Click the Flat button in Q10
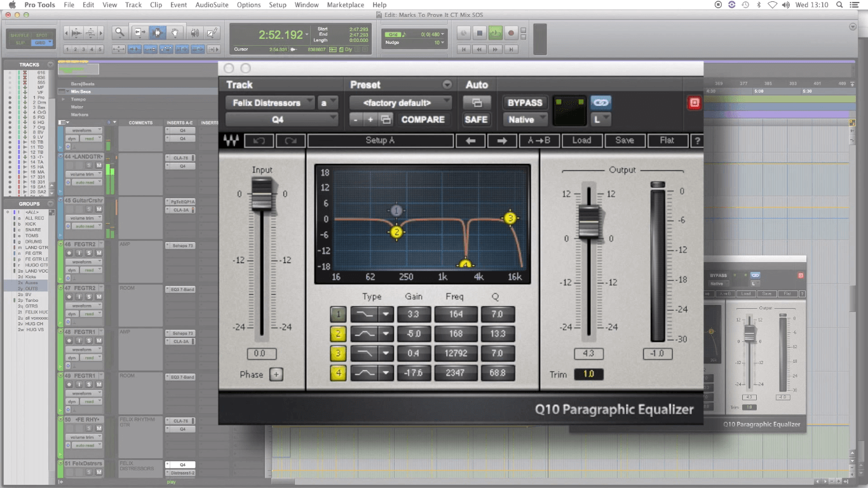This screenshot has height=488, width=868. (x=667, y=140)
